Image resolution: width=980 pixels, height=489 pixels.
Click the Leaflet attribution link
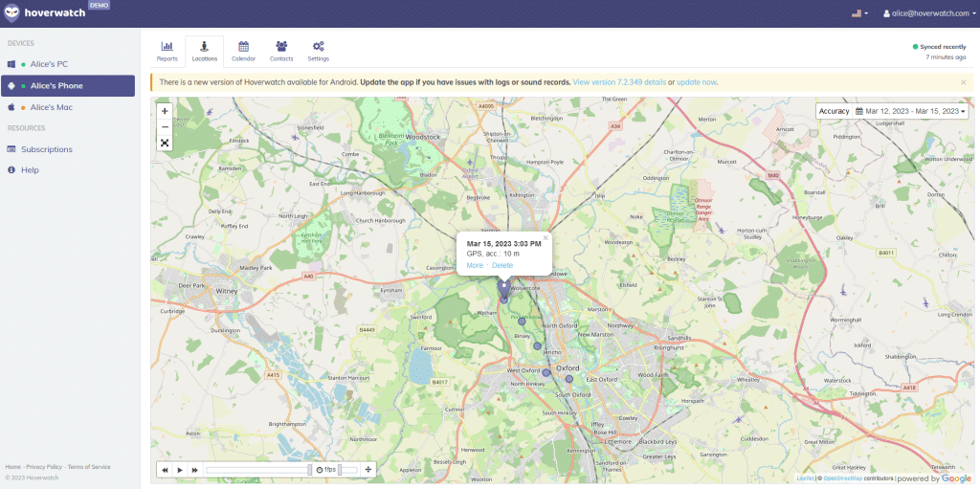coord(805,479)
